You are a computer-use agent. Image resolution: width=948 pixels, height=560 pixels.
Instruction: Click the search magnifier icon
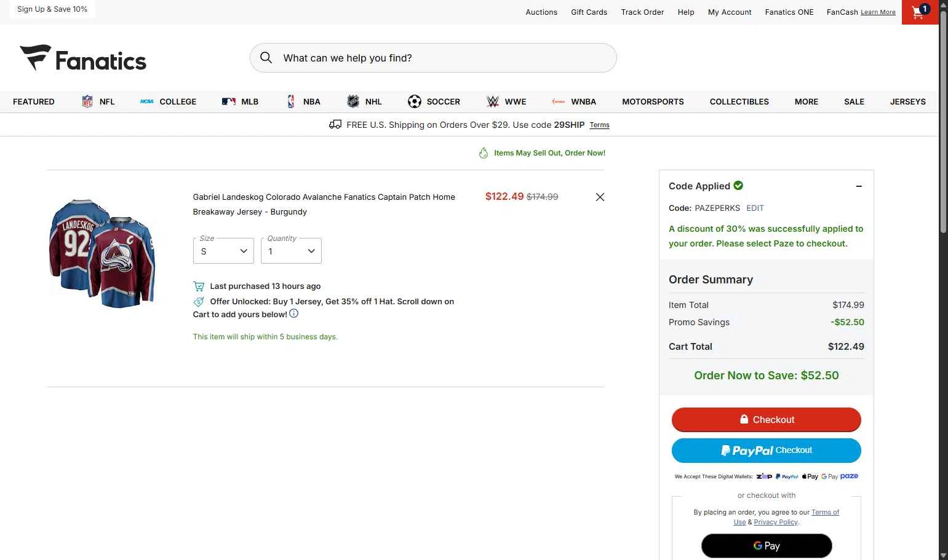click(266, 58)
